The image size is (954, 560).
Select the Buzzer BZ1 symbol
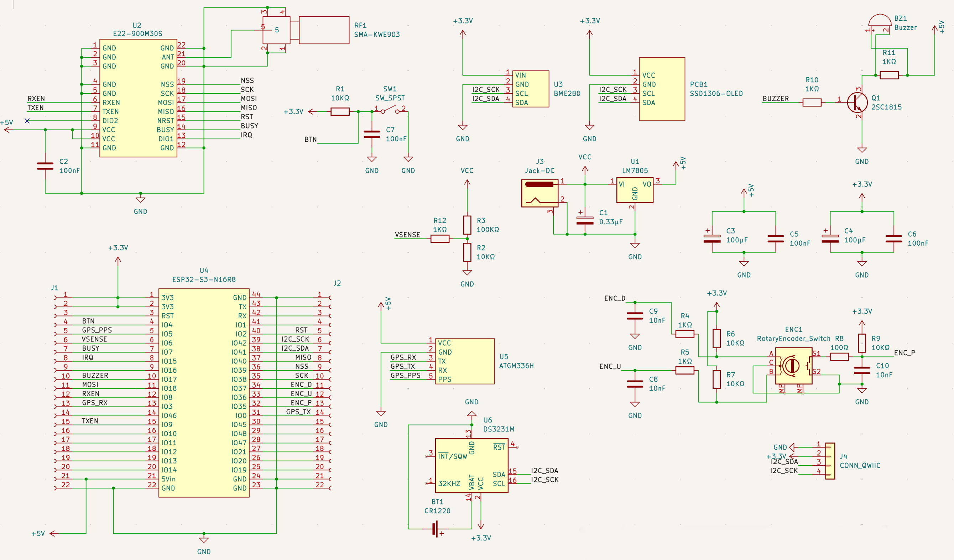[x=880, y=22]
